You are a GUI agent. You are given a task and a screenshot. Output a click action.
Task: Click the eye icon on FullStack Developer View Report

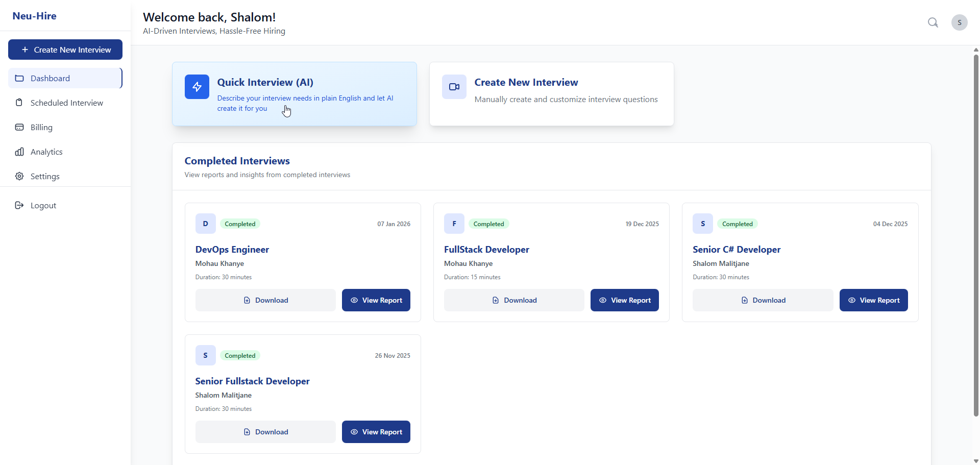pyautogui.click(x=603, y=300)
